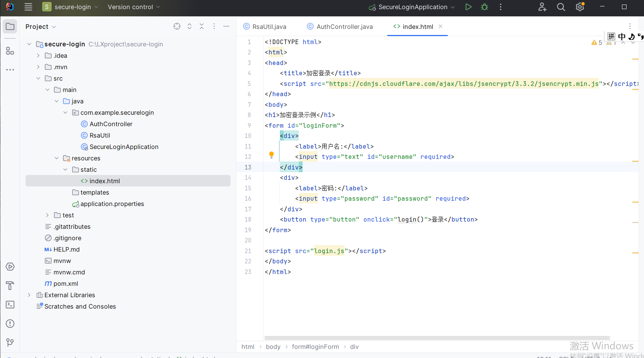Hide the Project panel with minus icon
The width and height of the screenshot is (644, 358).
226,26
